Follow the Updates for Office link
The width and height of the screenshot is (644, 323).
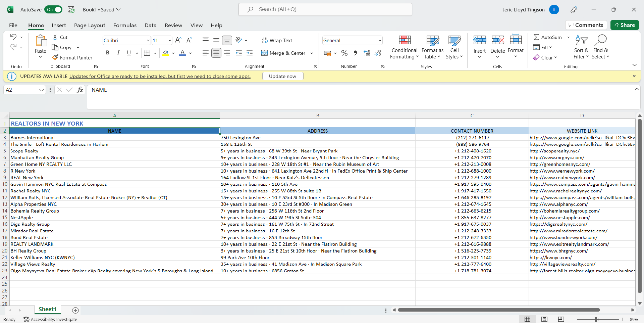160,76
